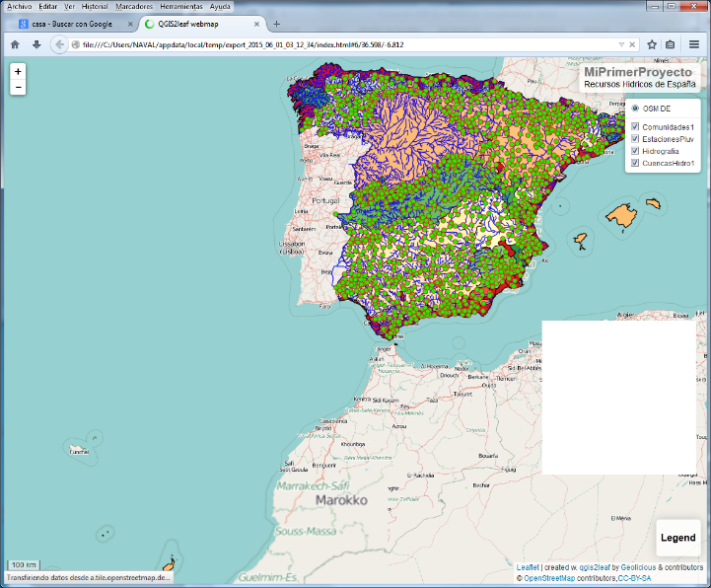This screenshot has height=588, width=711.
Task: Click the browser back button
Action: [59, 44]
